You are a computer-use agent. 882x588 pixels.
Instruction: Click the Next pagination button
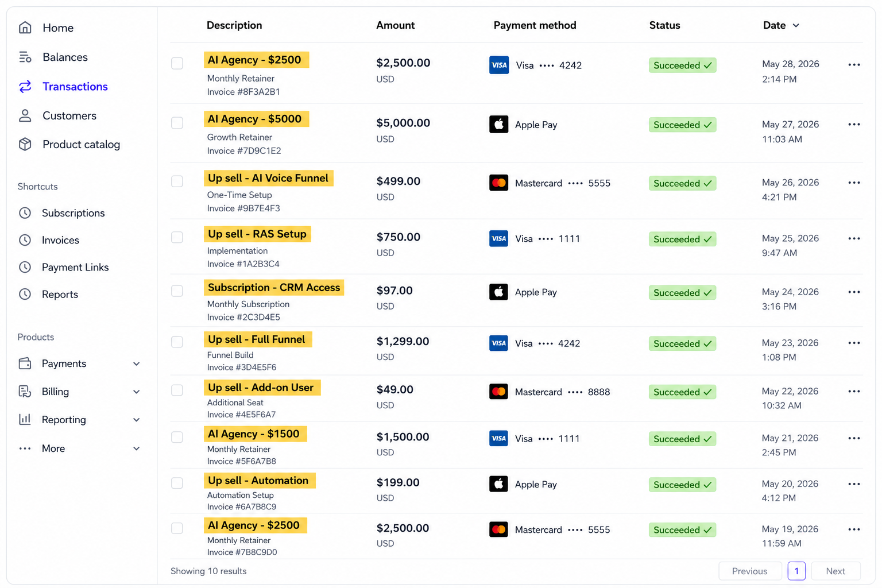(835, 571)
